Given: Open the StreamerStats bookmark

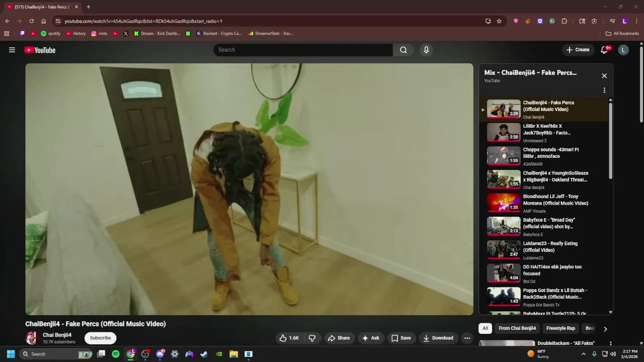Looking at the screenshot, I should (270, 34).
